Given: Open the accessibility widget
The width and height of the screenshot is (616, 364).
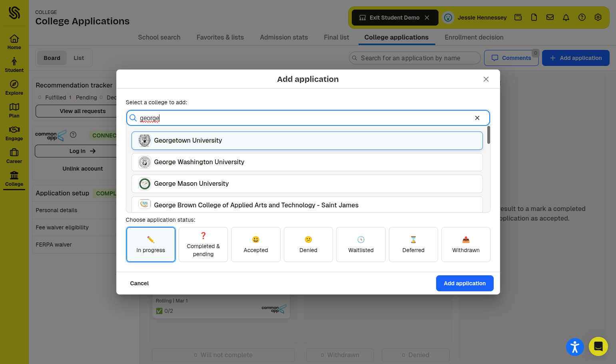Looking at the screenshot, I should tap(575, 346).
